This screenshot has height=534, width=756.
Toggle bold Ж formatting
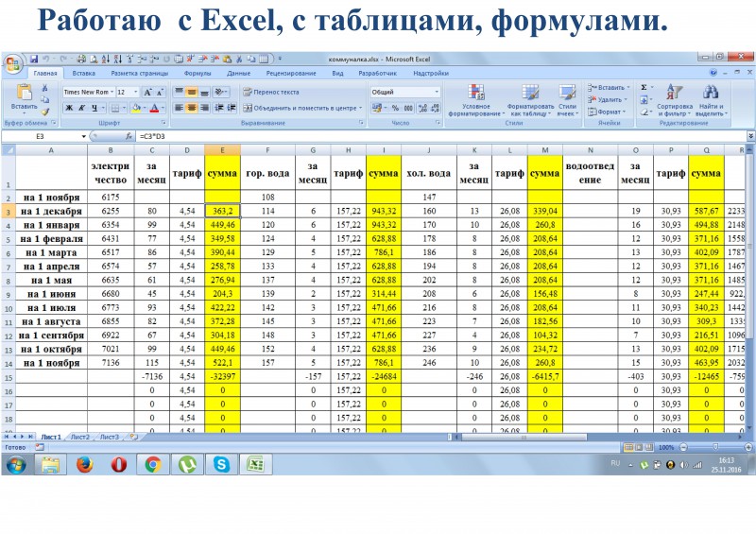click(x=69, y=108)
